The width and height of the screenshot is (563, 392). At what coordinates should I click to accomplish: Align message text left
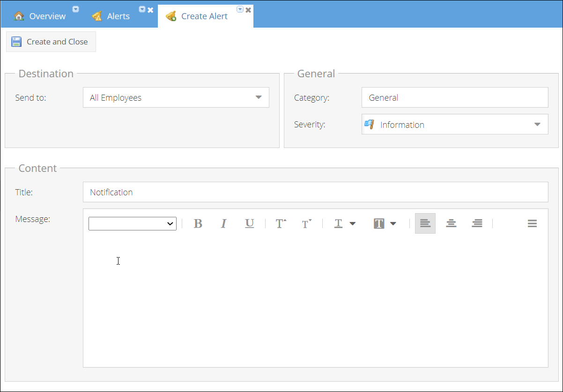tap(425, 223)
